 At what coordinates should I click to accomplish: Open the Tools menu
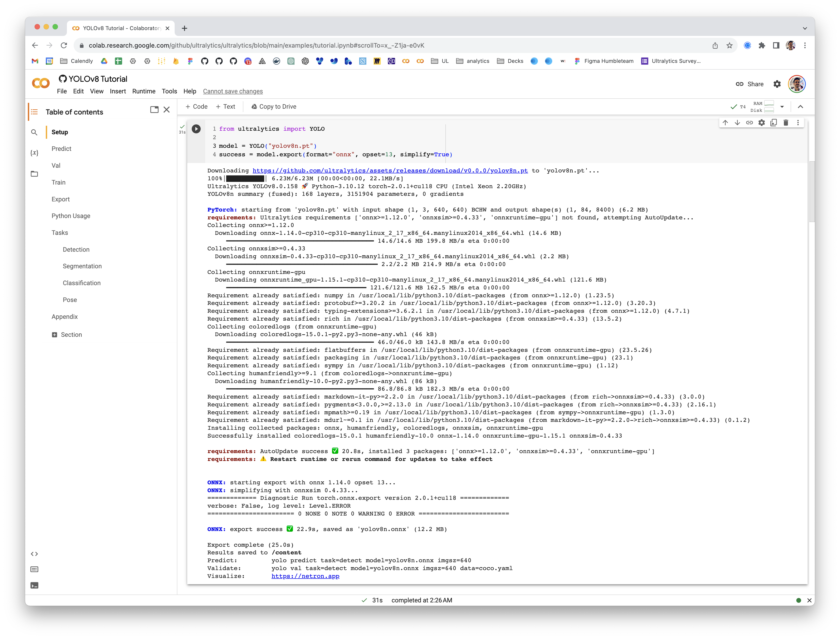click(x=169, y=91)
